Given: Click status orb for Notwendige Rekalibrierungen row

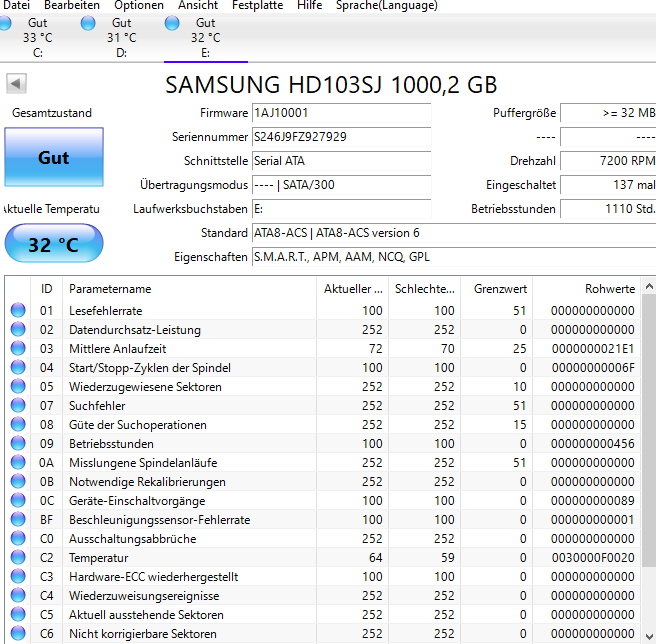Looking at the screenshot, I should coord(18,482).
